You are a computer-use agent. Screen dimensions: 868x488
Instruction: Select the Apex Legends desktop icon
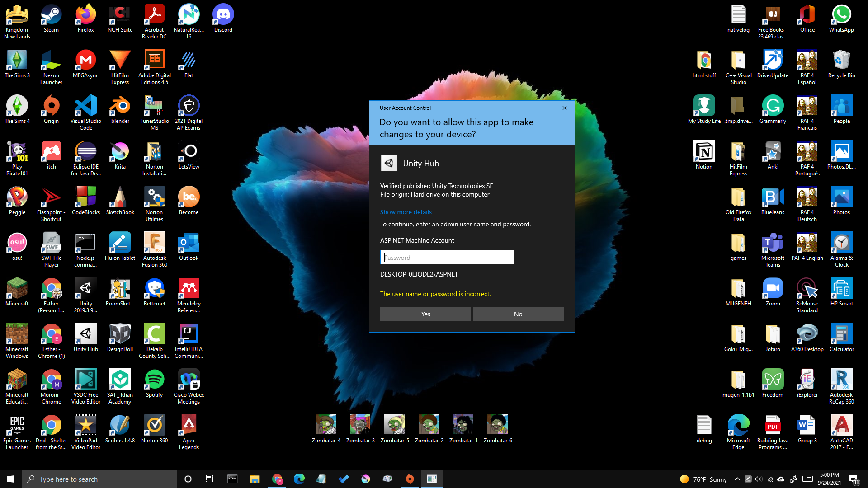coord(189,432)
